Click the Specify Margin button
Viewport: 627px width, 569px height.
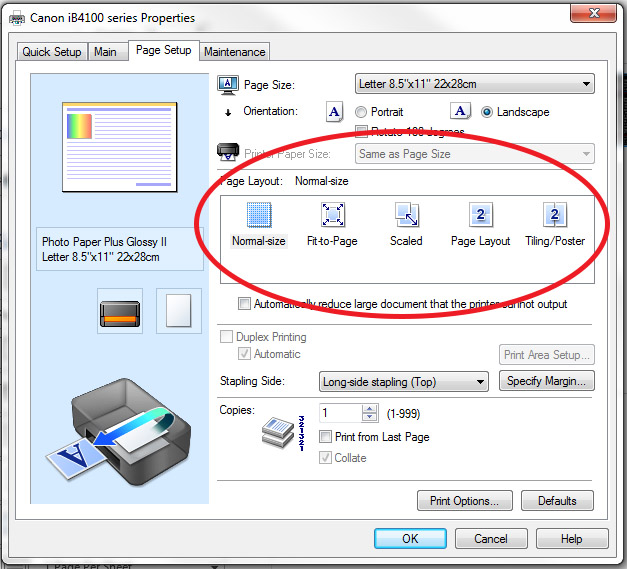point(548,381)
